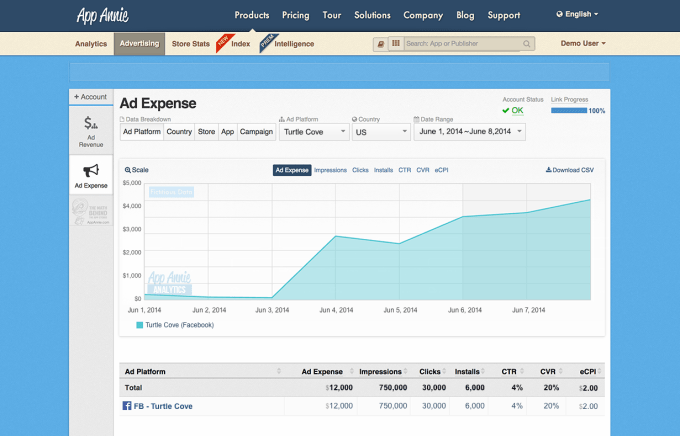Open the Pricing menu item
The height and width of the screenshot is (436, 680).
point(295,15)
